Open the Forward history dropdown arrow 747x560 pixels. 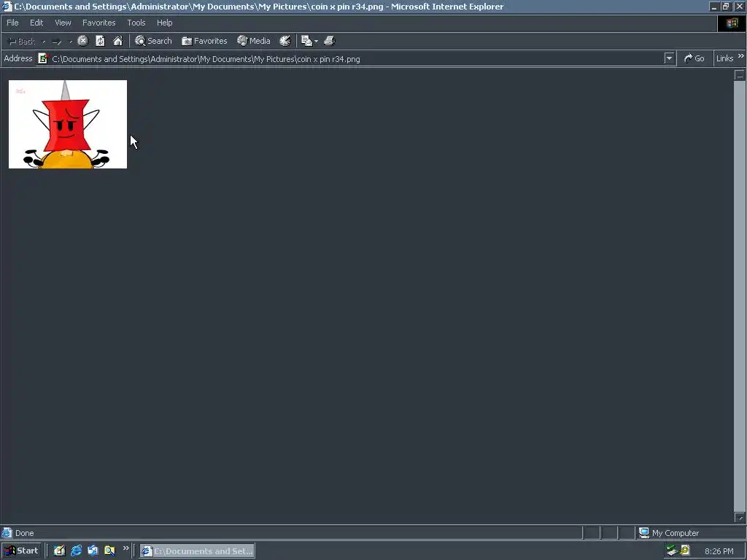coord(71,42)
